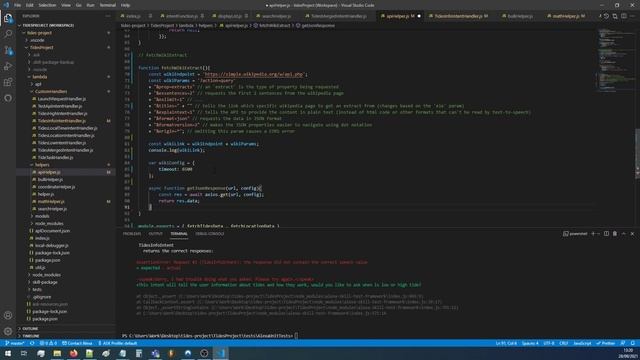This screenshot has height=360, width=640.
Task: Open the Source Control view
Action: (x=8, y=50)
